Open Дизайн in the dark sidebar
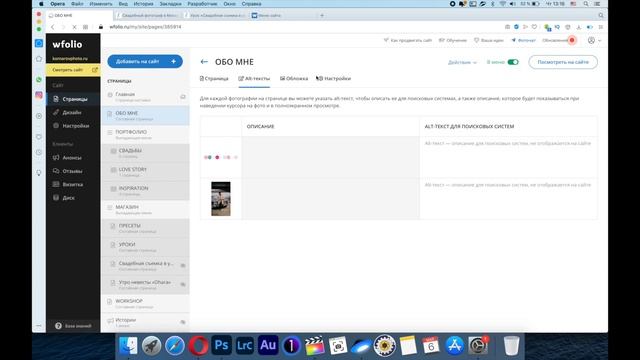Viewport: 640px width, 360px height. coord(72,112)
